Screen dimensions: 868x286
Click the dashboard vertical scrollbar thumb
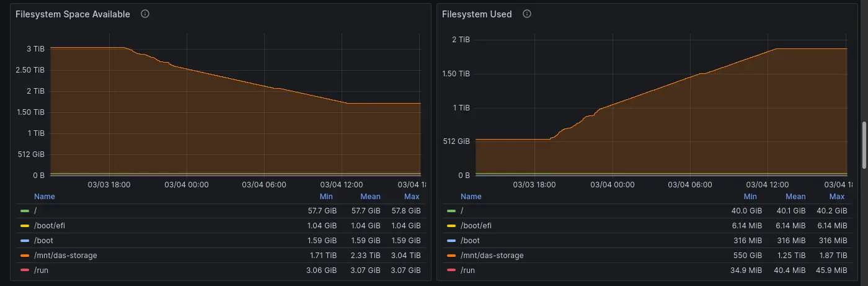[864, 145]
